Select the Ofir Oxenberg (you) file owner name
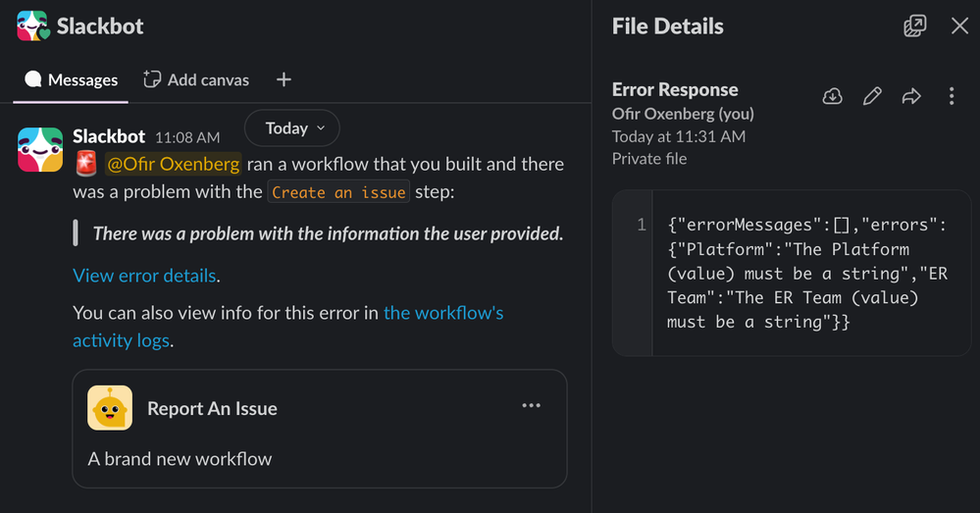The height and width of the screenshot is (513, 980). (x=683, y=114)
